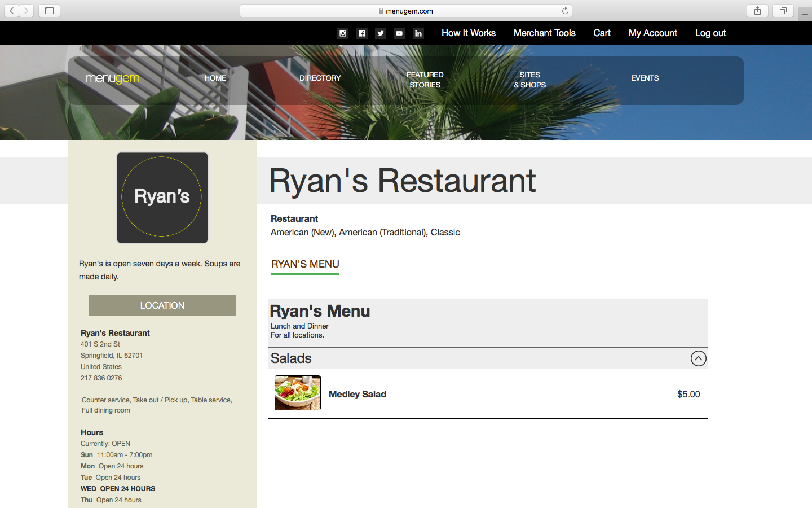This screenshot has height=508, width=812.
Task: Click the LOCATION button
Action: tap(162, 305)
